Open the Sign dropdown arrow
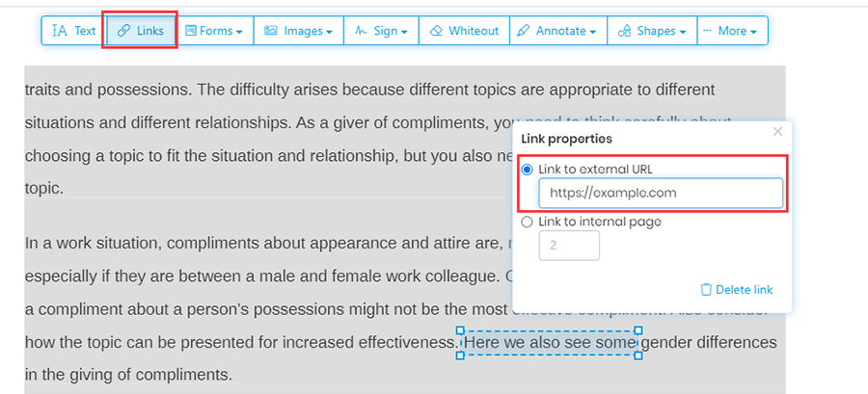 pyautogui.click(x=403, y=32)
